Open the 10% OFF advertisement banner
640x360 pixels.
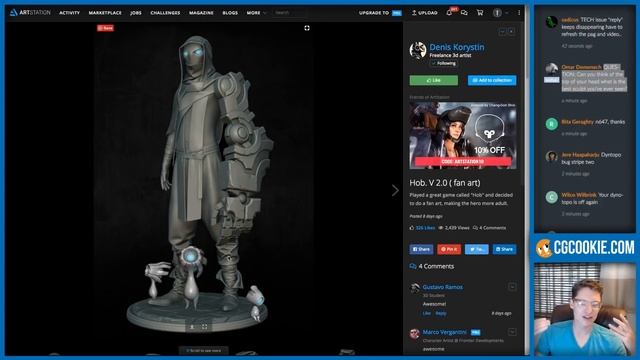click(463, 135)
